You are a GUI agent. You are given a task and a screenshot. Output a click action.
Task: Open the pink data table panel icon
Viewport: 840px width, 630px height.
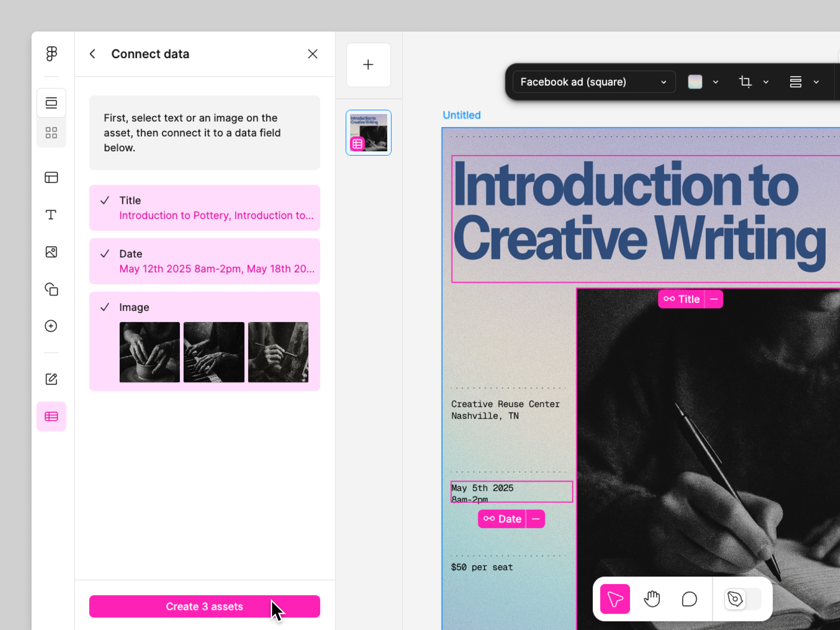[51, 416]
